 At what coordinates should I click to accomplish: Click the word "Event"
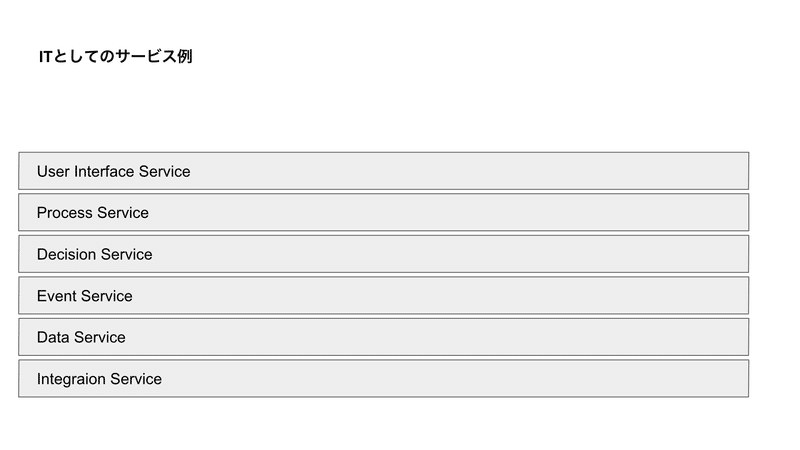click(x=57, y=296)
